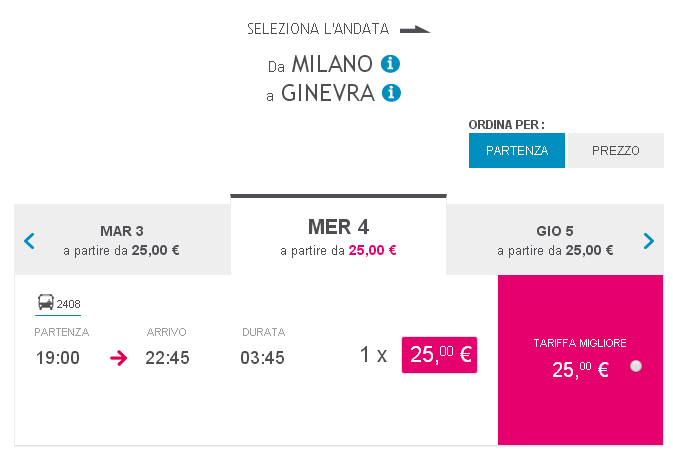
Task: Select the MER 4 date tab
Action: pos(338,235)
